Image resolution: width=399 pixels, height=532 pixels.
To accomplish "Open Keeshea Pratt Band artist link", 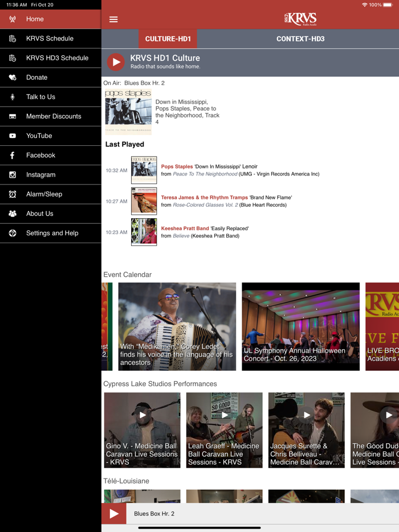I will [185, 228].
